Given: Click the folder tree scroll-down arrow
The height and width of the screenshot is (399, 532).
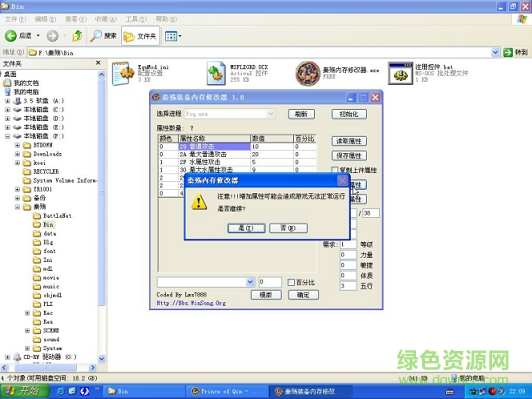Looking at the screenshot, I should (101, 359).
